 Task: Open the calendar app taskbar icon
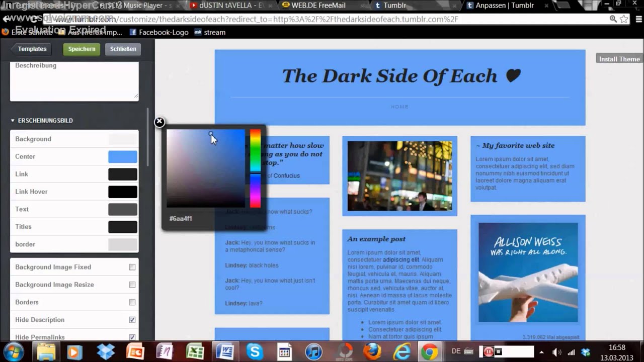(x=284, y=352)
